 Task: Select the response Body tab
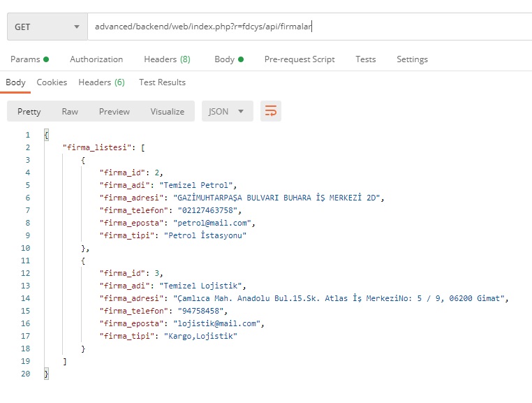pos(15,82)
